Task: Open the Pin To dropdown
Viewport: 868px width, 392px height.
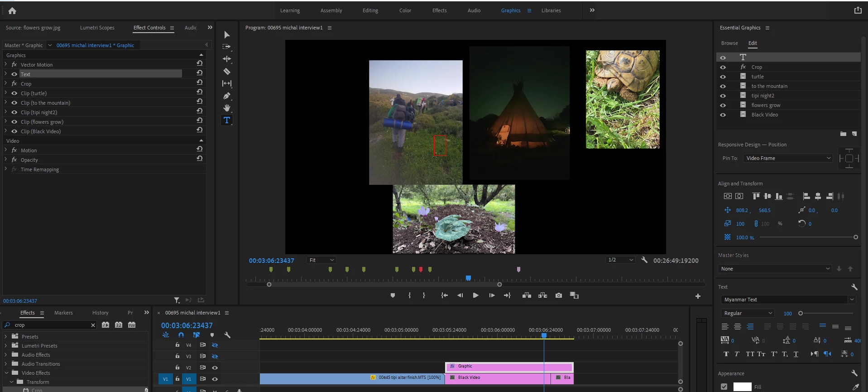Action: point(788,158)
